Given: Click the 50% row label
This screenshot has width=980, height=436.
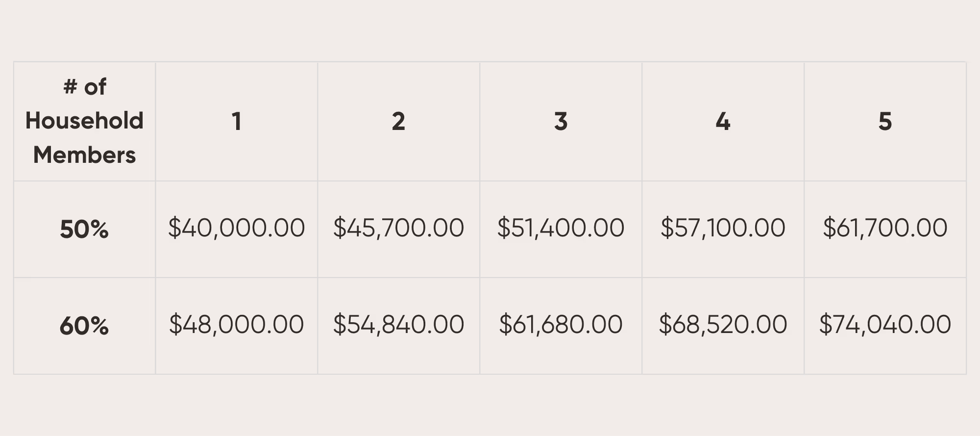Looking at the screenshot, I should pyautogui.click(x=84, y=229).
